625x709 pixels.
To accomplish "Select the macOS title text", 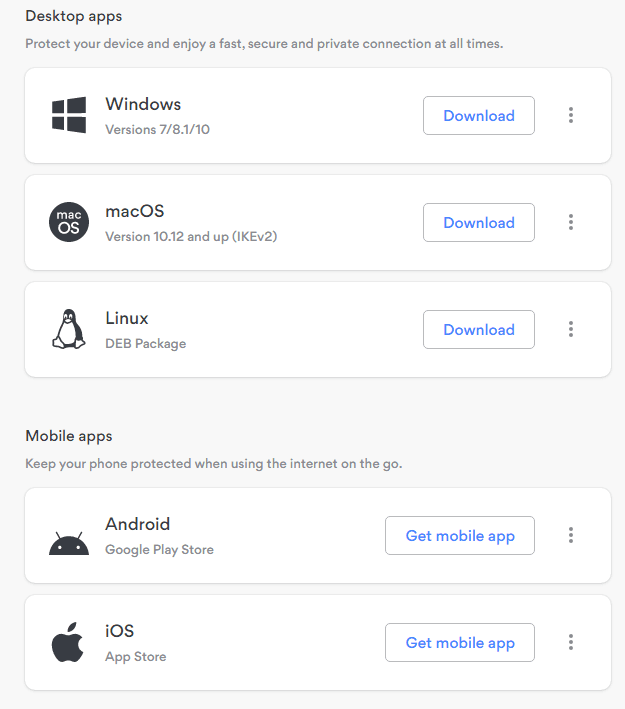I will [135, 211].
